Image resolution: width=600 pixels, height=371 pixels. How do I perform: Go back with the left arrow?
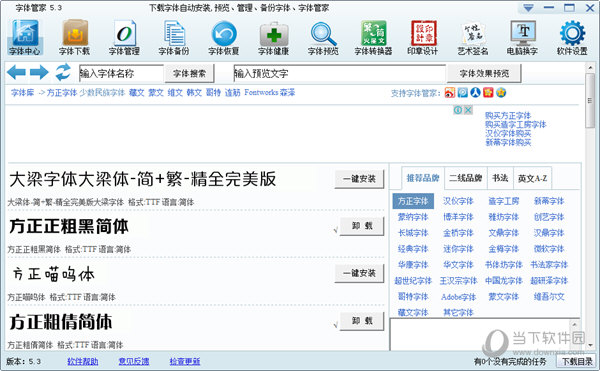click(x=16, y=72)
